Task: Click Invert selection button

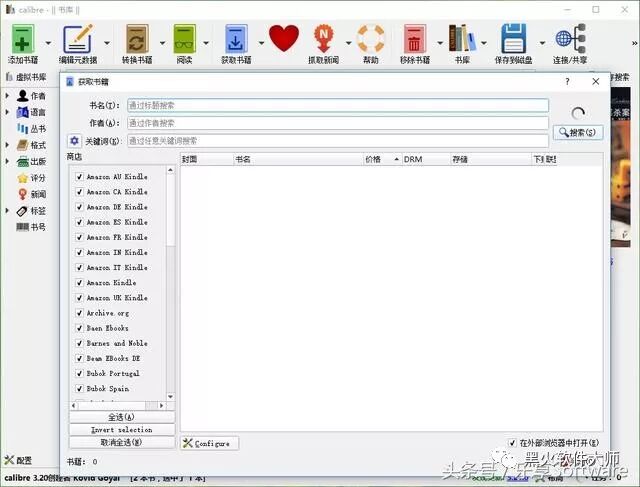Action: pos(122,429)
